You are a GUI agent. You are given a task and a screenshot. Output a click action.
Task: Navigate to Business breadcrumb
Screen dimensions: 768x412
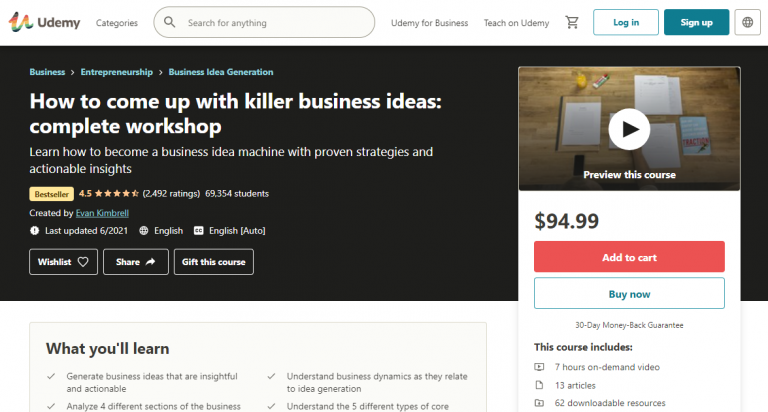pyautogui.click(x=47, y=72)
